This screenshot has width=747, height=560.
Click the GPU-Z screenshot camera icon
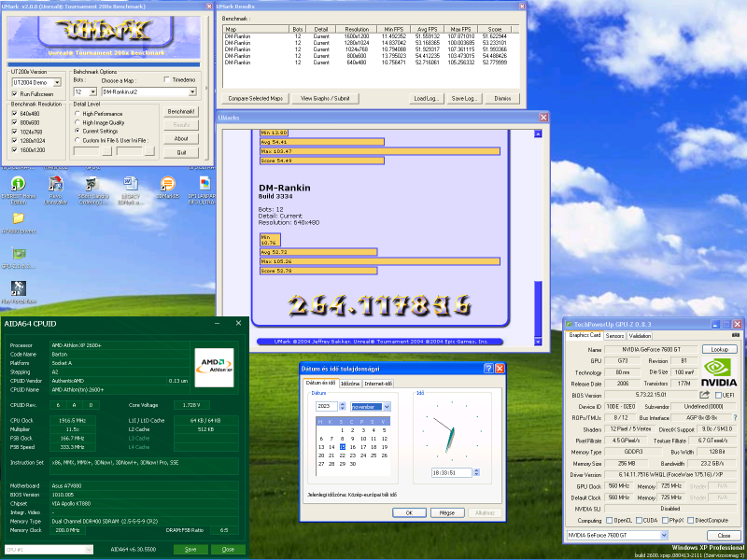pyautogui.click(x=736, y=336)
